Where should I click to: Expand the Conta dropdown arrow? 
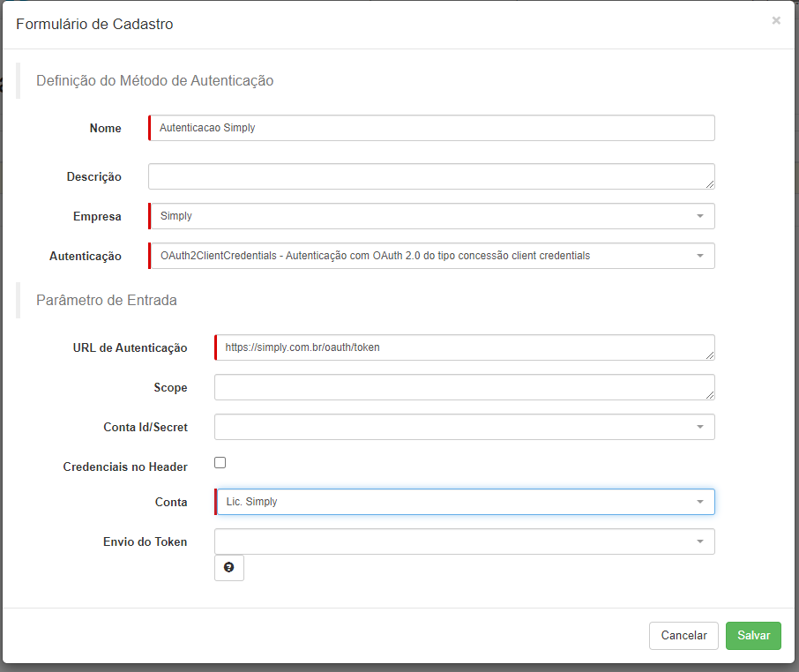click(700, 502)
